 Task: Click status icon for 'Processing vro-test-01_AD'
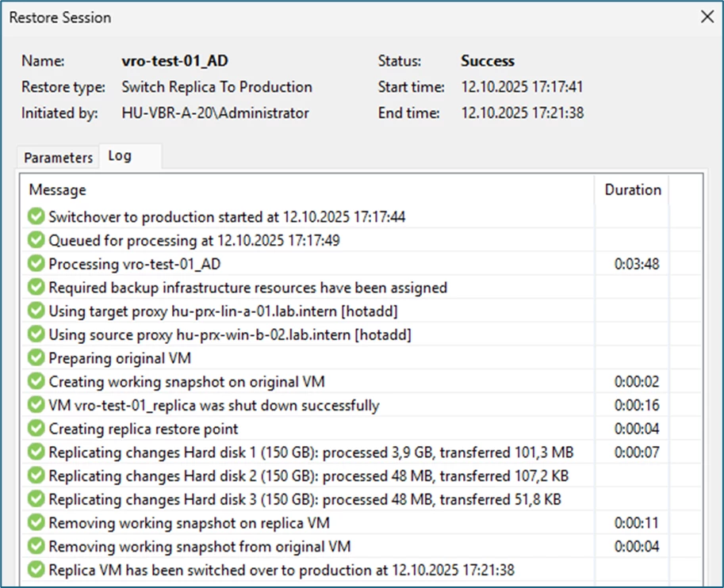tap(36, 264)
